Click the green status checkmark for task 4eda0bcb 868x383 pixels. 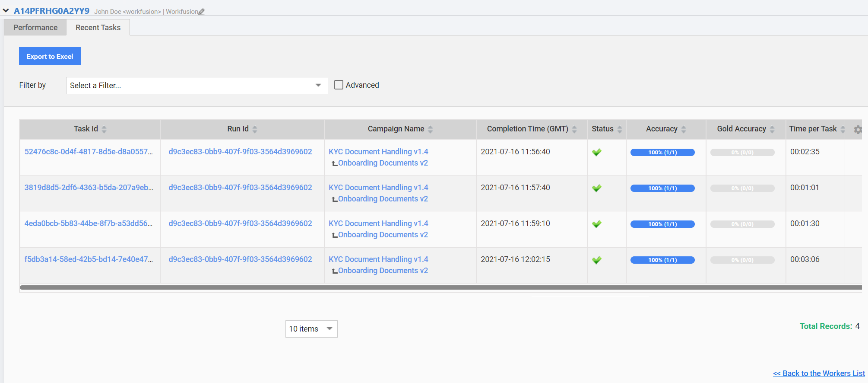[597, 224]
